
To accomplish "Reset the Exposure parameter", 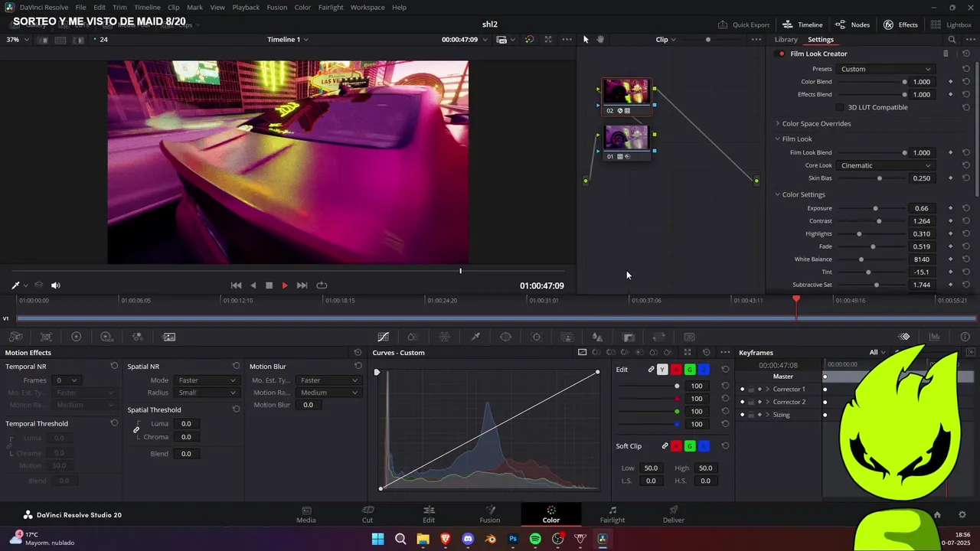I will pyautogui.click(x=966, y=208).
